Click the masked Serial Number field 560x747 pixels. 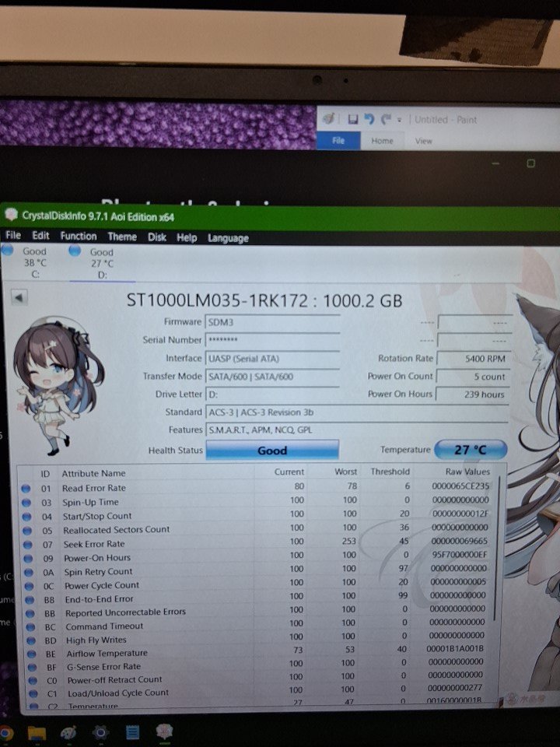click(x=272, y=340)
